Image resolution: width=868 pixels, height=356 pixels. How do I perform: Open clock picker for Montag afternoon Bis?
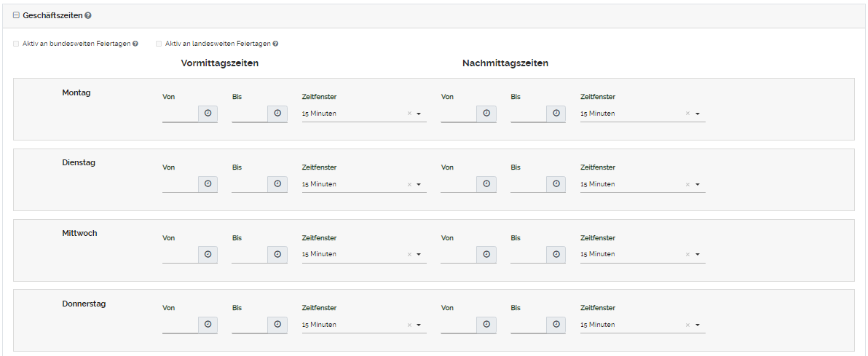click(556, 114)
